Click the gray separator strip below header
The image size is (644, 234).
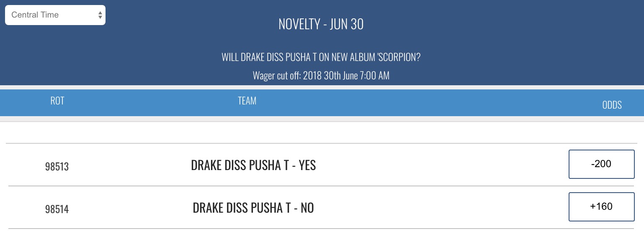[x=322, y=119]
